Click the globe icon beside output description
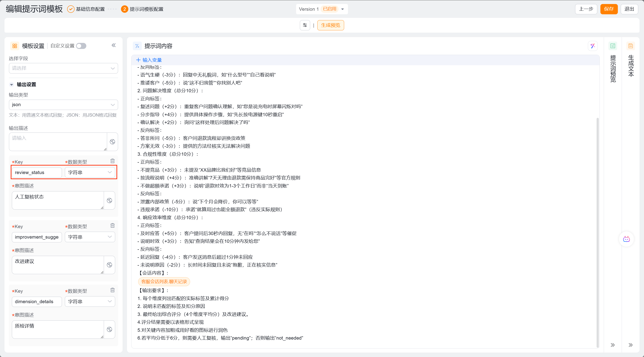The image size is (644, 357). (x=112, y=142)
